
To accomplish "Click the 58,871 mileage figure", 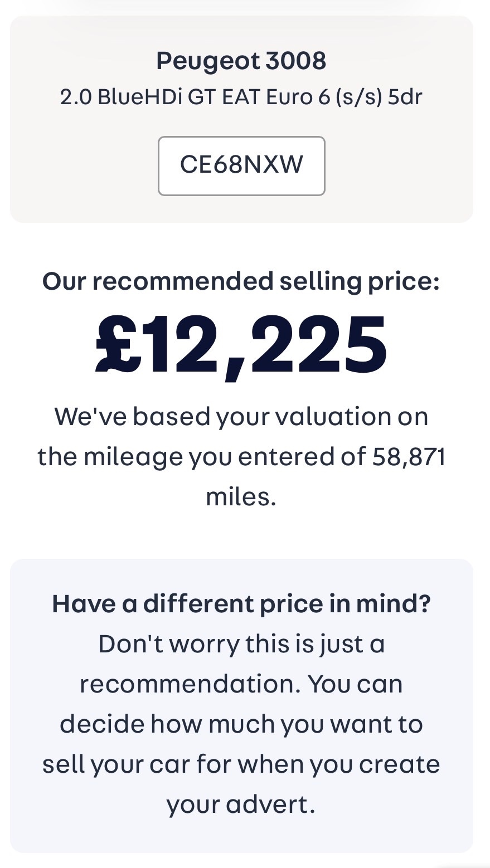I will pyautogui.click(x=408, y=457).
